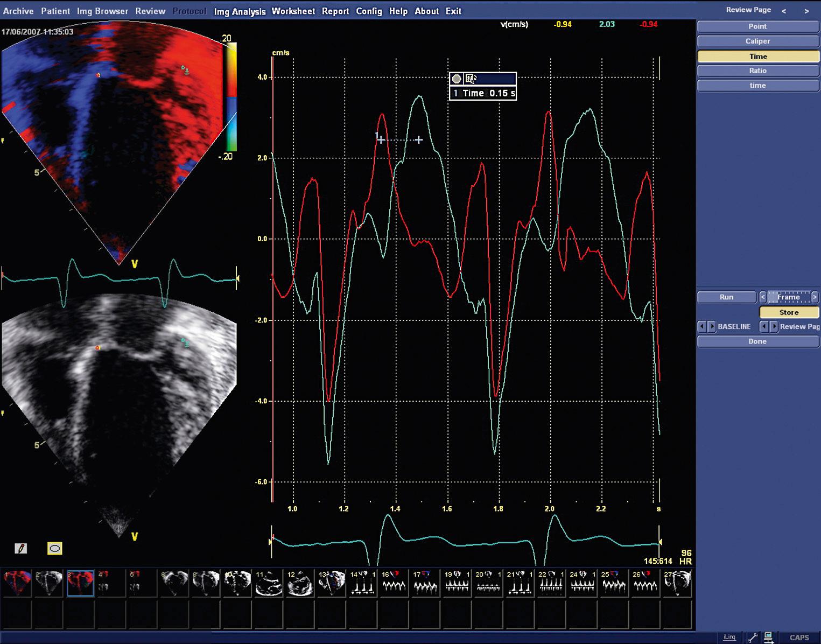Open Doppler thumbnail number 24
821x644 pixels.
[583, 584]
